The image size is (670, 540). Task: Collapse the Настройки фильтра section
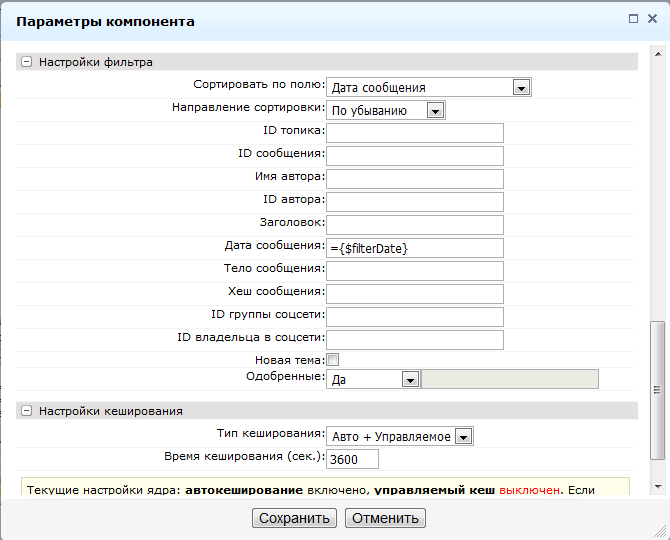(x=26, y=62)
